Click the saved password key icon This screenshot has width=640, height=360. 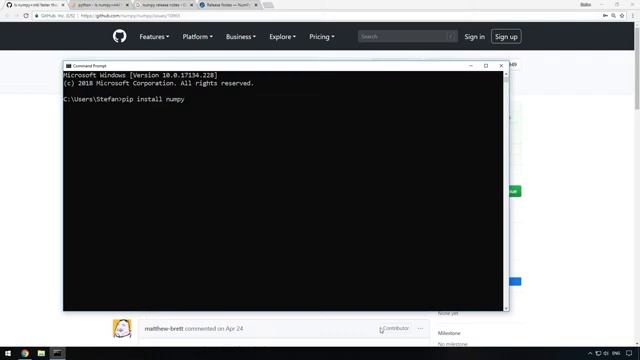tap(605, 16)
